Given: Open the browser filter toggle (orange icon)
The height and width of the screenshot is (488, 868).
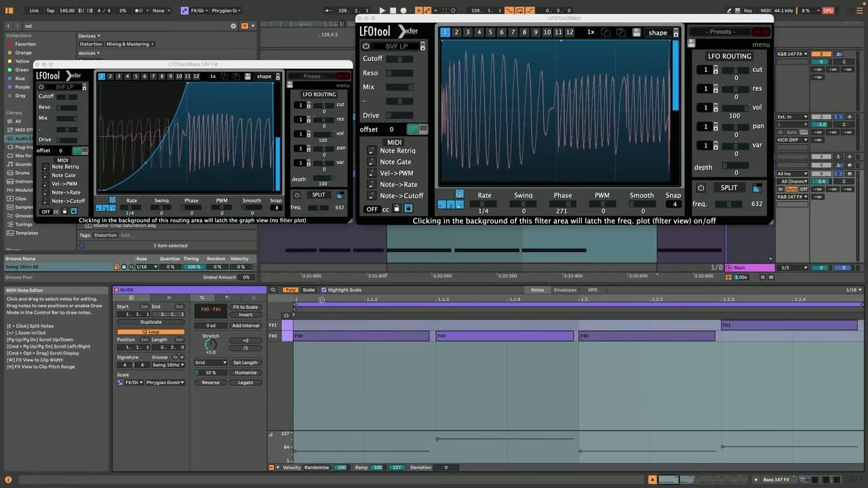Looking at the screenshot, I should pyautogui.click(x=243, y=26).
